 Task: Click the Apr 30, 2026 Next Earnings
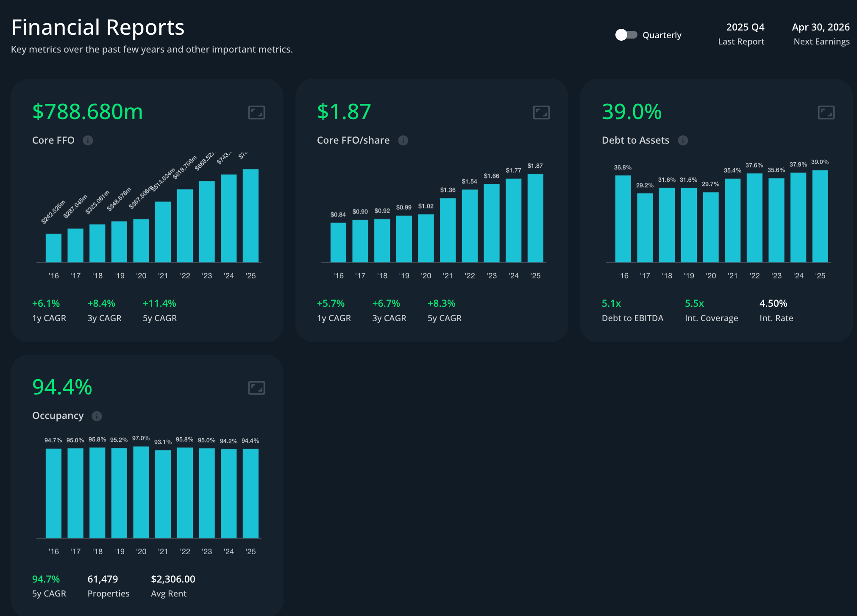click(x=821, y=28)
